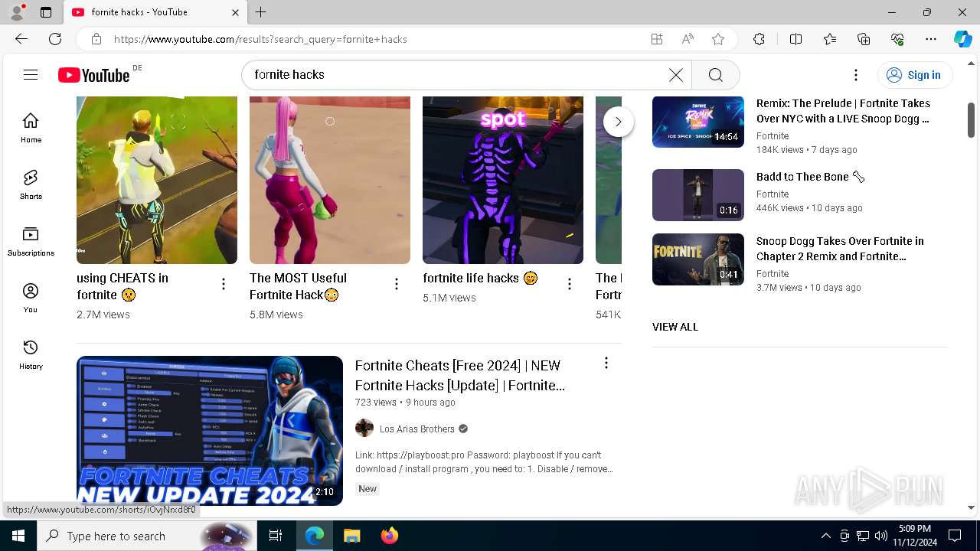Click the browser address bar URL
This screenshot has width=980, height=551.
(260, 39)
